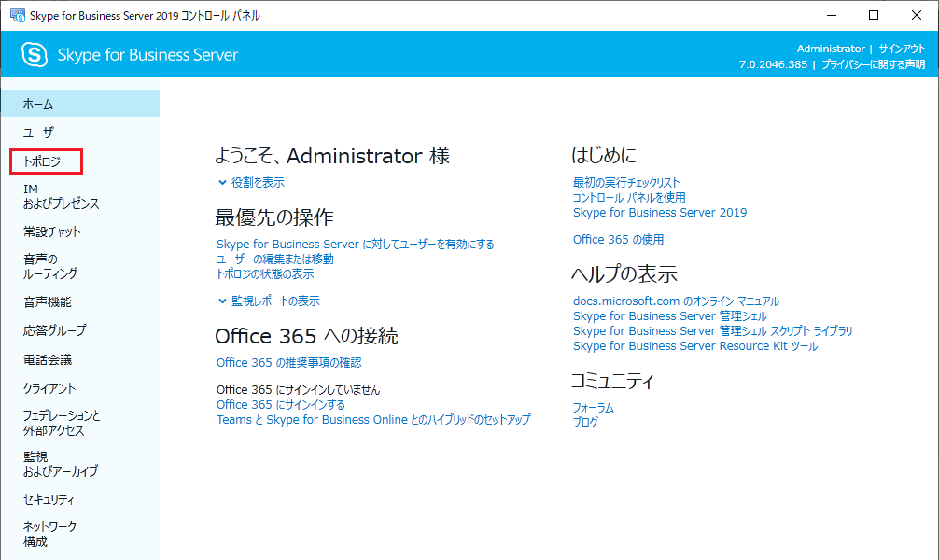Open プライバシーに関する声明 link
This screenshot has height=560, width=939.
click(874, 64)
